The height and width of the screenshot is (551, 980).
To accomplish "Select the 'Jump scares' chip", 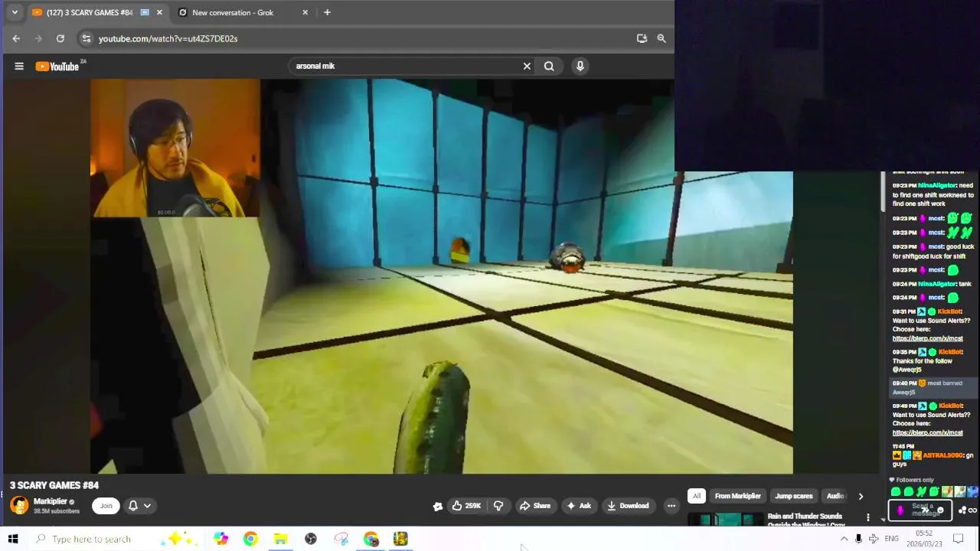I will point(794,496).
